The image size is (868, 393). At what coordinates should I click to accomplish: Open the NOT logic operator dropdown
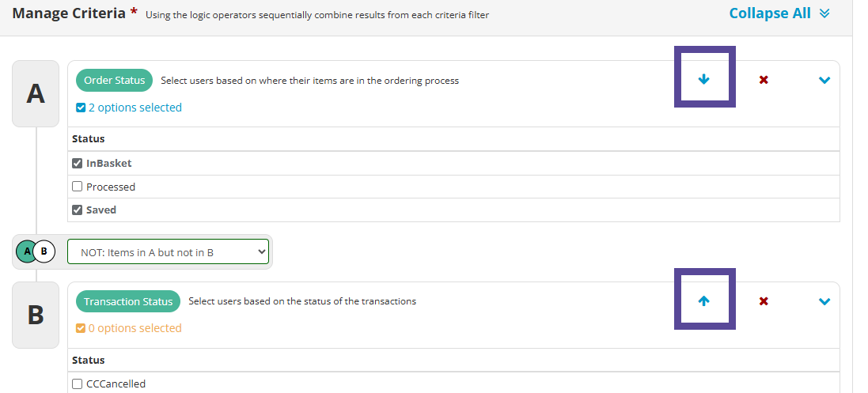168,251
